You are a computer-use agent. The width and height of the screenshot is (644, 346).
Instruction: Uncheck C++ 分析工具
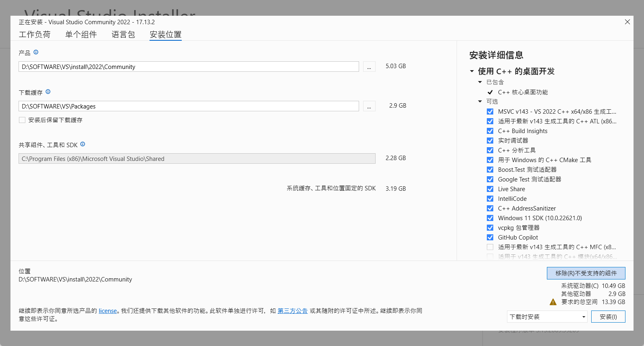click(x=490, y=150)
